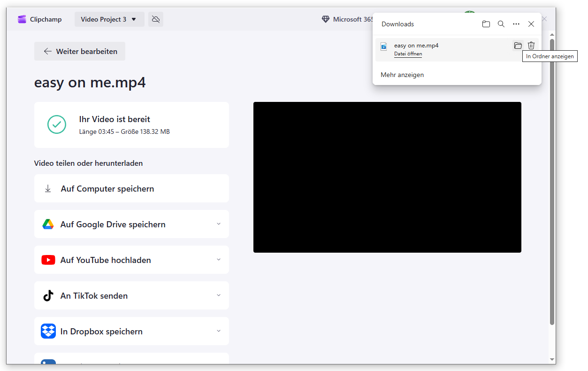This screenshot has height=371, width=588.
Task: Click the Datei öffnen link
Action: [408, 54]
